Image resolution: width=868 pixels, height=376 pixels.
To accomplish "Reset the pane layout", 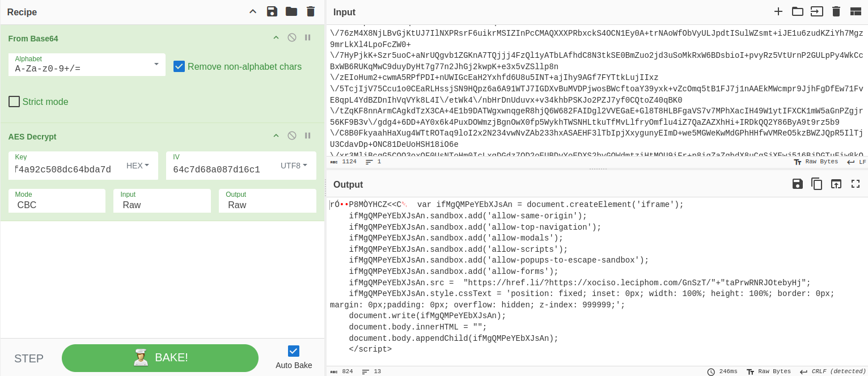I will [856, 11].
